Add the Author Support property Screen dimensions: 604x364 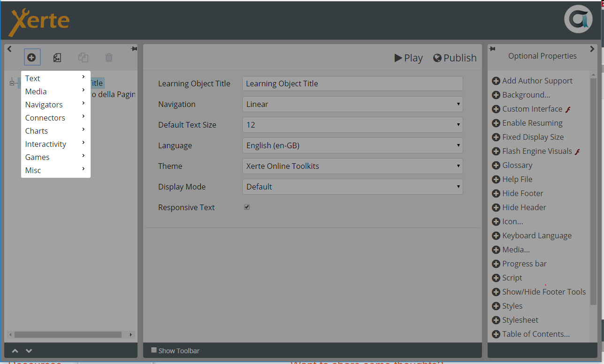pyautogui.click(x=532, y=81)
